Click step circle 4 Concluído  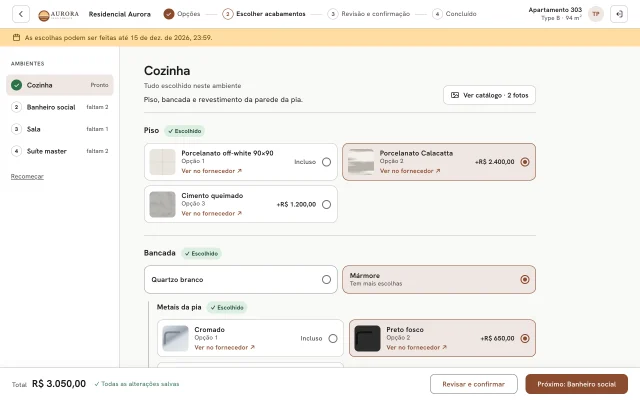[x=437, y=14]
